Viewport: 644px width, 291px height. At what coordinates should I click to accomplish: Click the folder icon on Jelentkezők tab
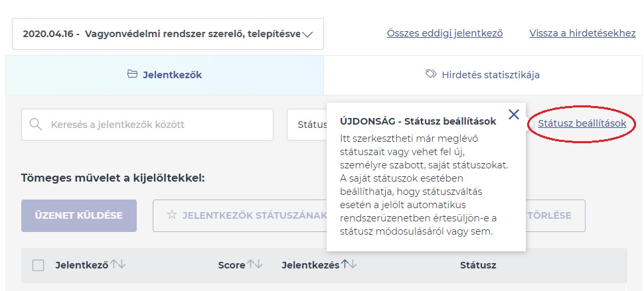pyautogui.click(x=132, y=74)
